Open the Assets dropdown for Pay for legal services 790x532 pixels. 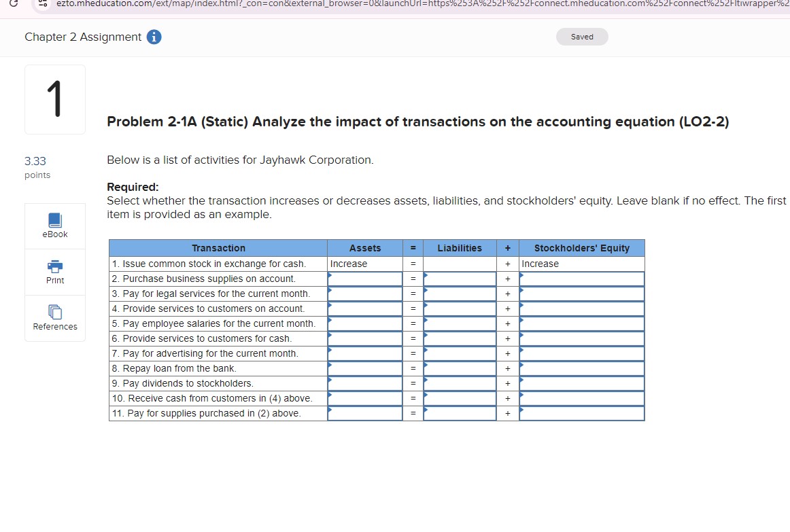[364, 294]
